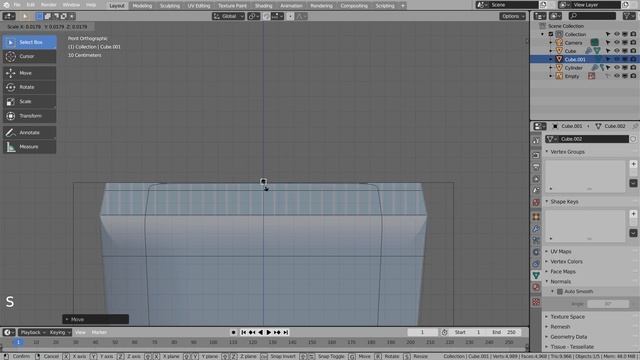Click the Blender logo menu icon
The height and width of the screenshot is (360, 640).
[x=6, y=5]
